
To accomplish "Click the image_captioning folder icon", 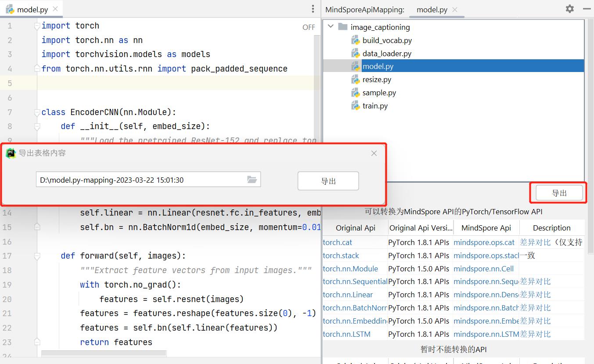I will (x=343, y=27).
